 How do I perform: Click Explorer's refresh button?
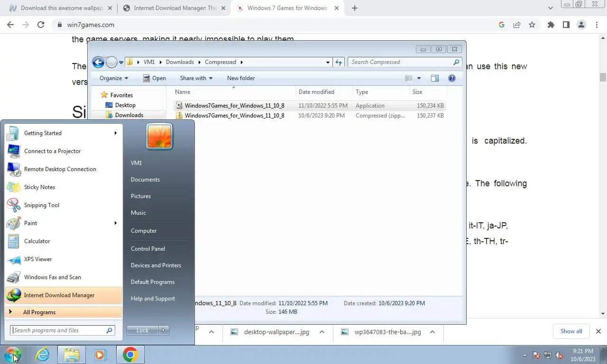(x=339, y=62)
